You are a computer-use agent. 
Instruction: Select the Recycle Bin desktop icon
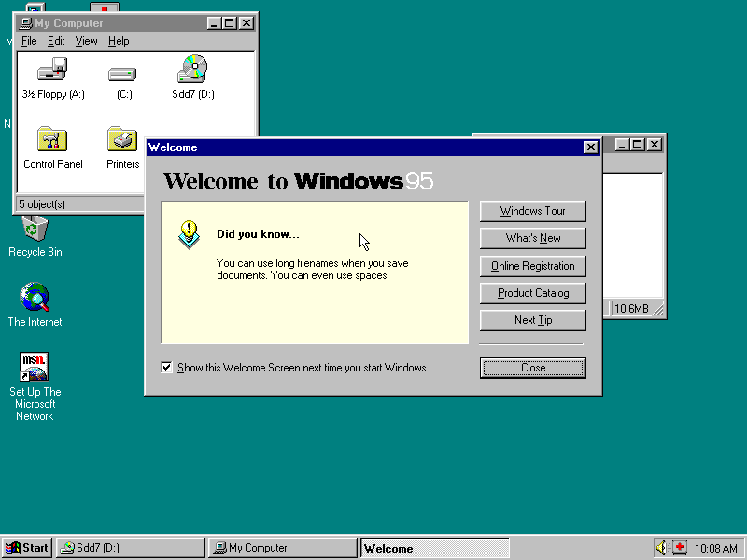tap(35, 228)
